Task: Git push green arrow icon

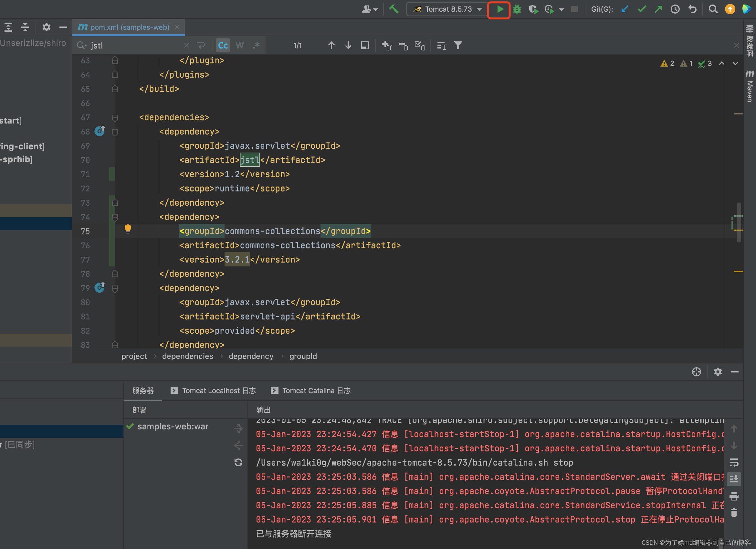Action: (x=658, y=9)
